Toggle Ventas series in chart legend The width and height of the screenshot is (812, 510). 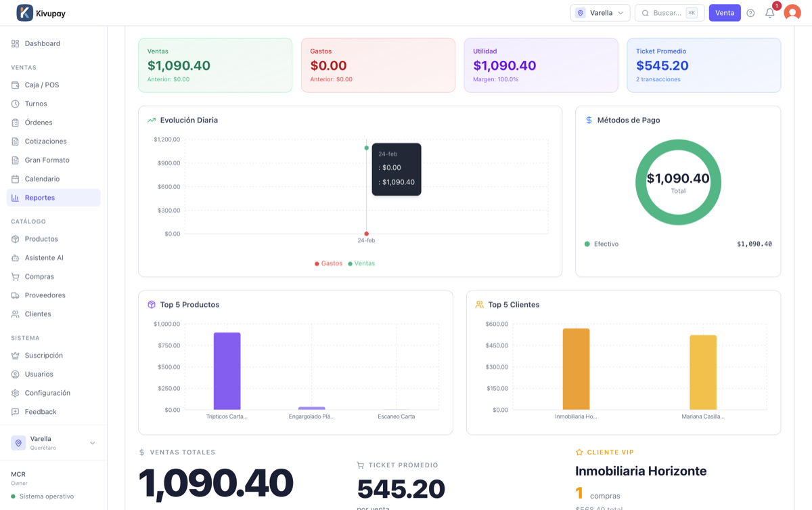tap(362, 263)
